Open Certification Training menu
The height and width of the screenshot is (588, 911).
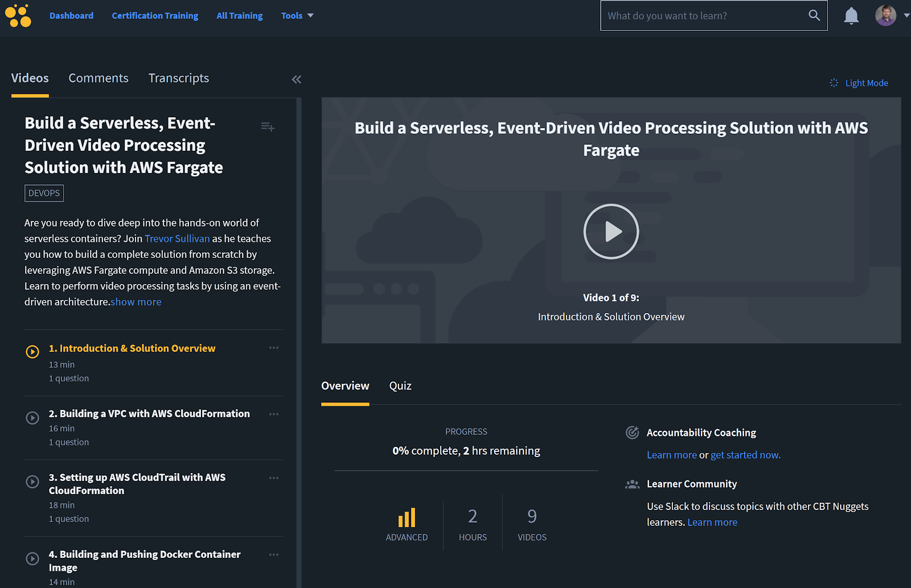click(155, 16)
